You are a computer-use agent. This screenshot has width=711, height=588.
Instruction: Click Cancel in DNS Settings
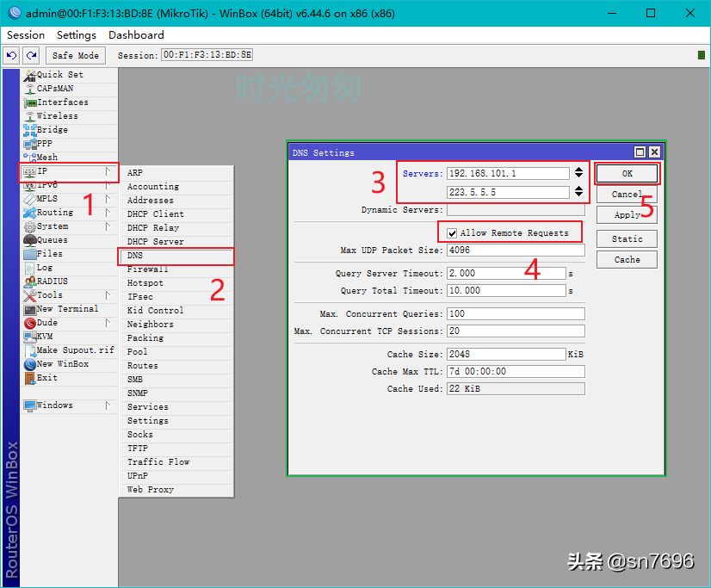click(627, 194)
